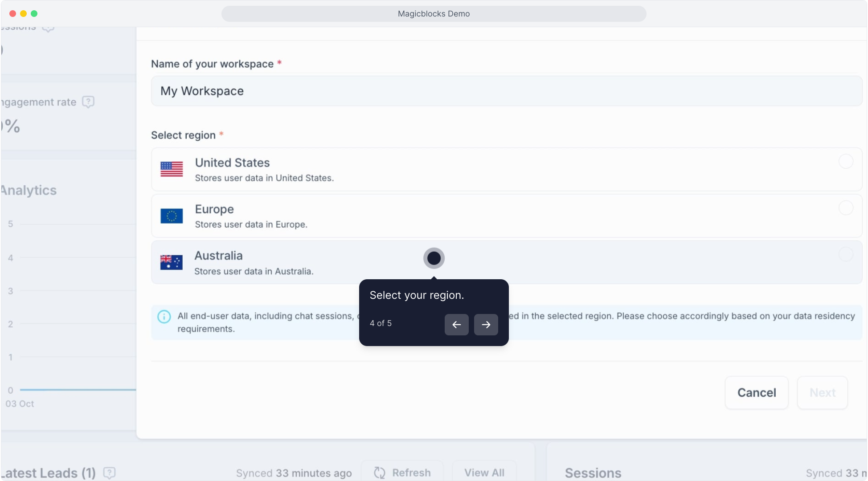Select the United States radio button
This screenshot has width=868, height=481.
(x=845, y=161)
